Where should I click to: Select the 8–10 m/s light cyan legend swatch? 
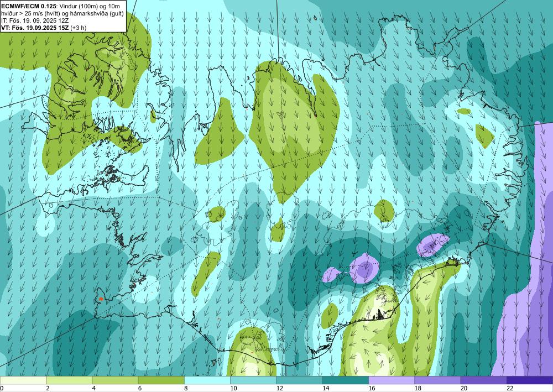(x=207, y=380)
